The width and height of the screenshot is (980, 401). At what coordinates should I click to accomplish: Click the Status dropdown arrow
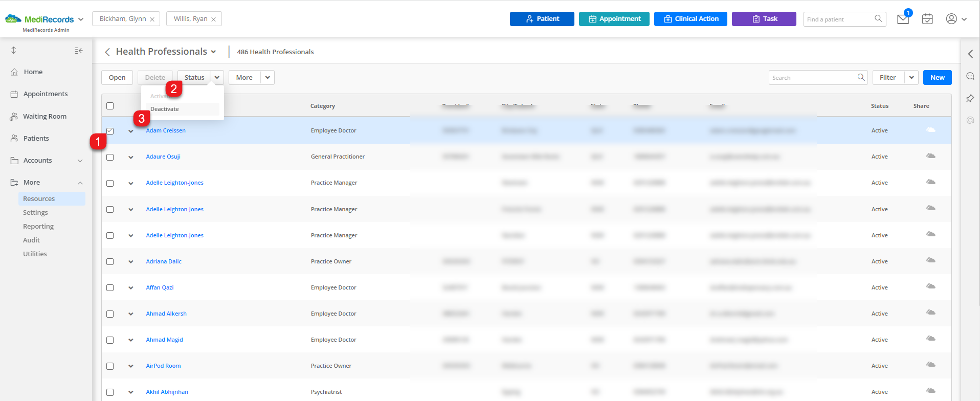[x=217, y=77]
